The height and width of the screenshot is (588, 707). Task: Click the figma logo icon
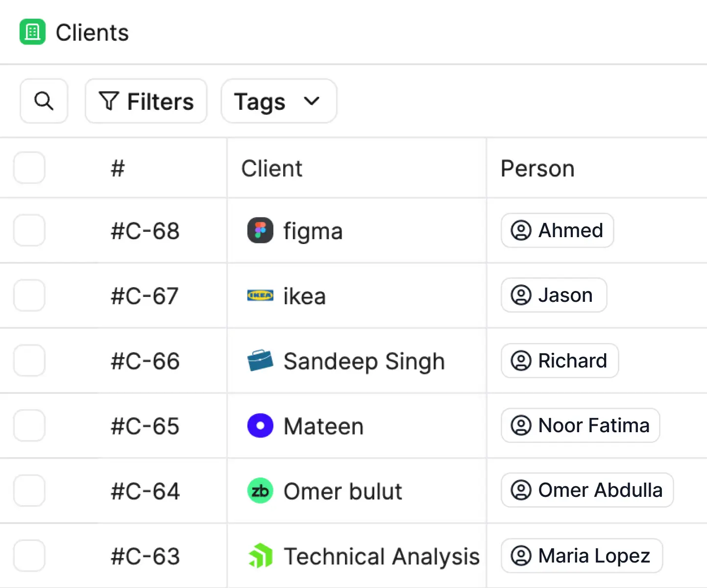(260, 230)
